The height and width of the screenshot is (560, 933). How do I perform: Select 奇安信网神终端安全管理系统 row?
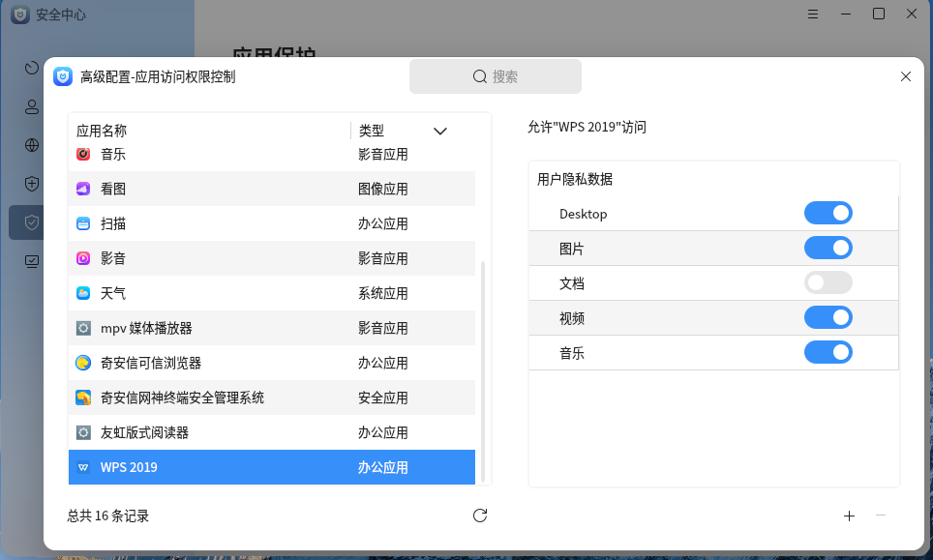coord(272,398)
